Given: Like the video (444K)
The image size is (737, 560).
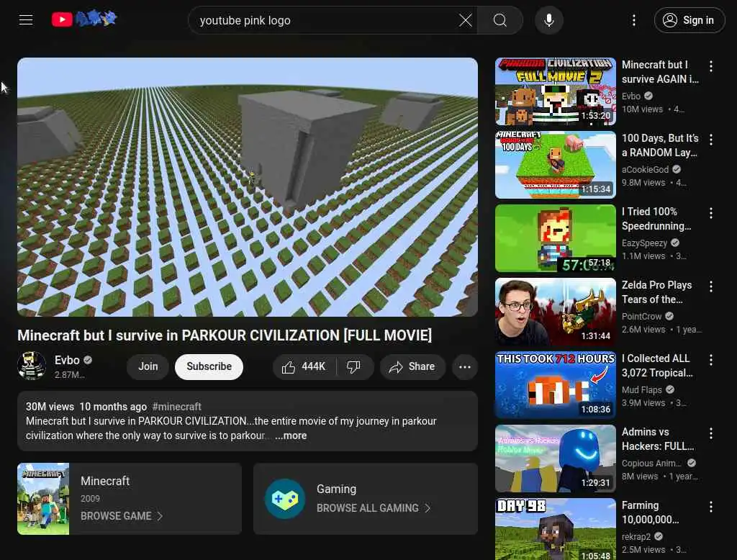Looking at the screenshot, I should click(304, 367).
